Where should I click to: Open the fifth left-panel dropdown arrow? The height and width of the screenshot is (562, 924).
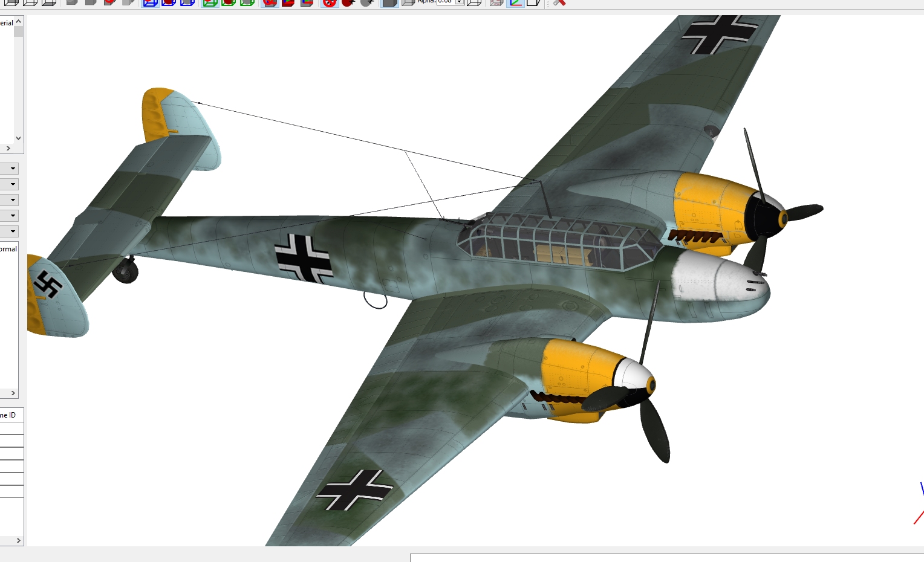coord(13,231)
